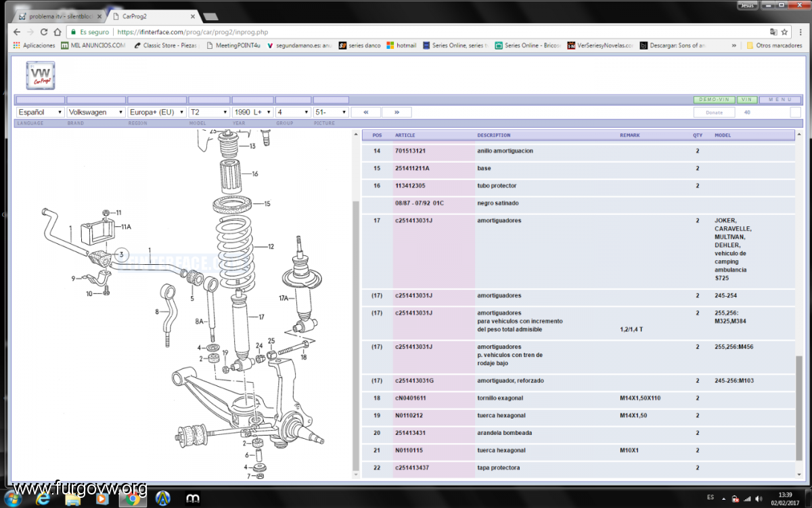Click the ARTICLE column header
This screenshot has width=812, height=508.
(x=405, y=135)
